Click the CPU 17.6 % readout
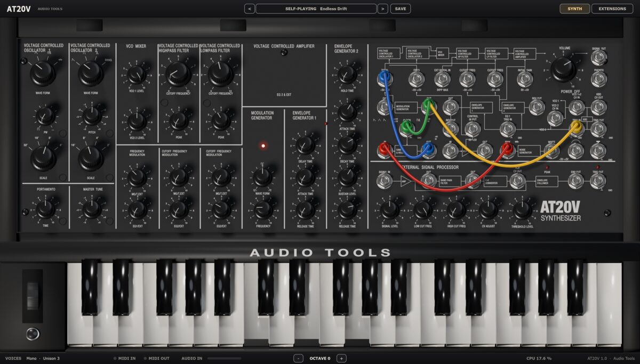Viewport: 640px width, 364px height. pos(539,359)
